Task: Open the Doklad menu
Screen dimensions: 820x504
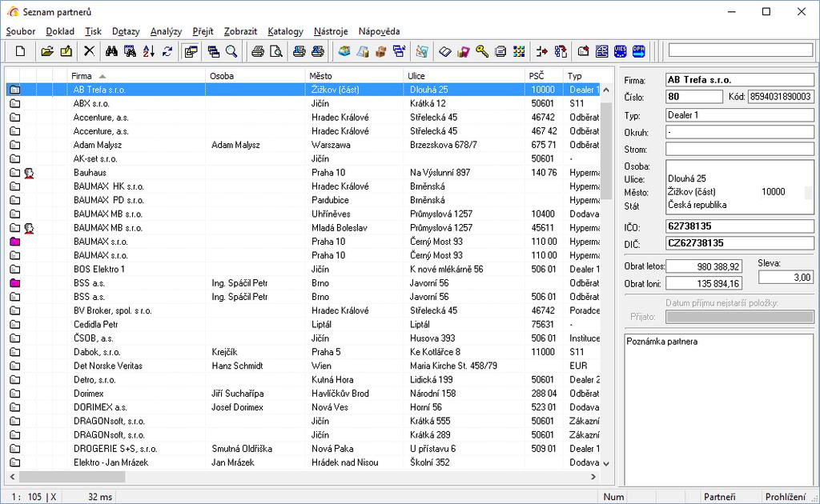Action: (60, 31)
